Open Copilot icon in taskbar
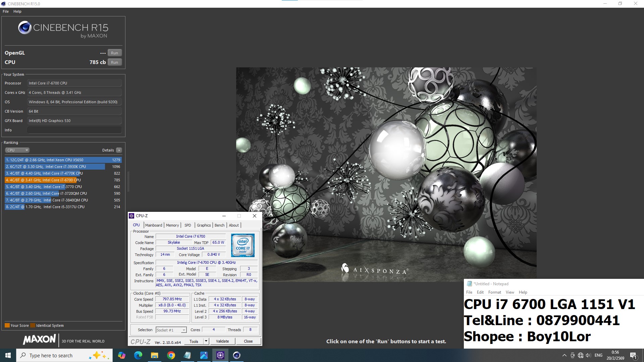Image resolution: width=644 pixels, height=362 pixels. [x=121, y=355]
